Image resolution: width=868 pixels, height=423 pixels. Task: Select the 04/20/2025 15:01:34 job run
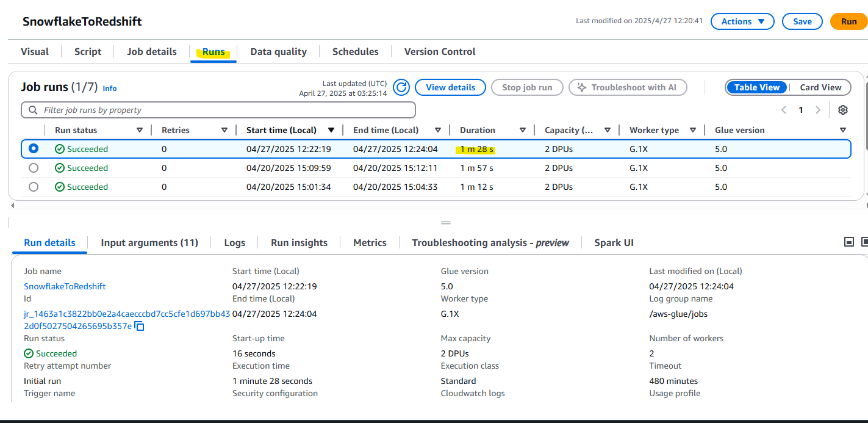tap(34, 187)
